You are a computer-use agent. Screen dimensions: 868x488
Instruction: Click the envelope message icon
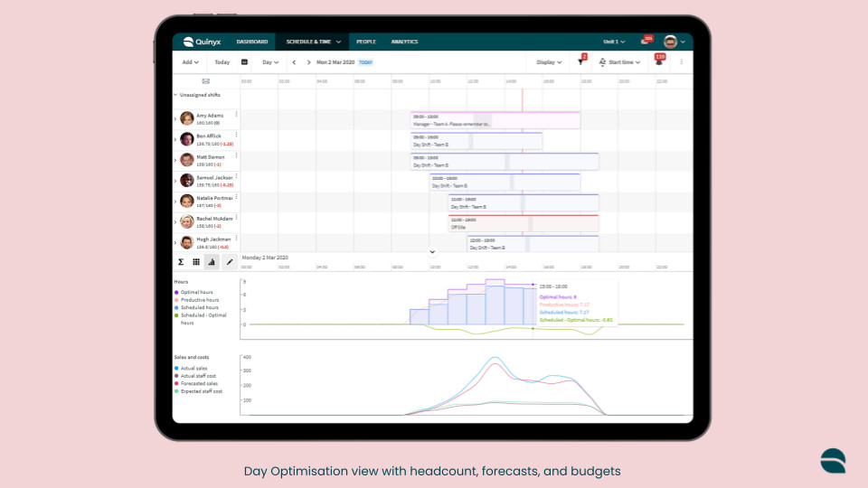(x=206, y=81)
